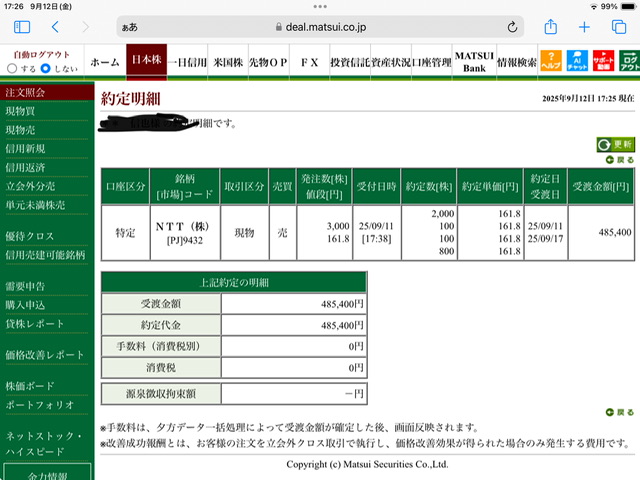Screen dimensions: 640x480
Task: Open 立会外分売 in the sidebar
Action: click(30, 186)
